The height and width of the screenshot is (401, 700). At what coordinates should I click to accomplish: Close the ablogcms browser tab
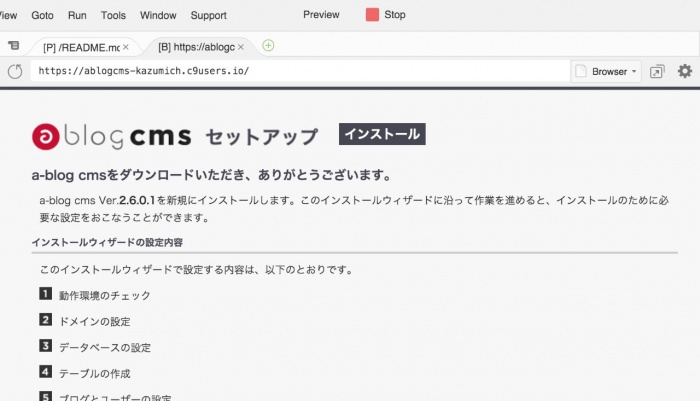(x=240, y=47)
